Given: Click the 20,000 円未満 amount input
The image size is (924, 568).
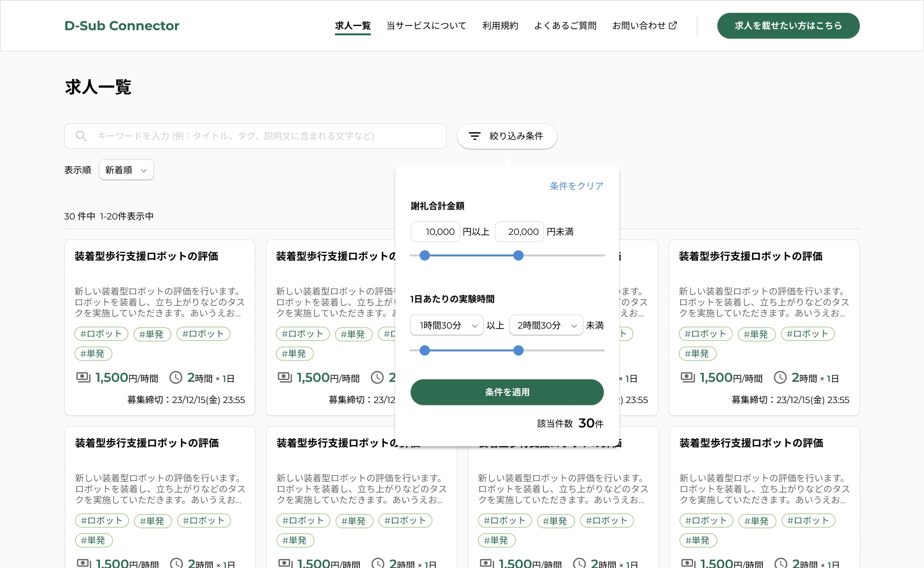Looking at the screenshot, I should 519,231.
